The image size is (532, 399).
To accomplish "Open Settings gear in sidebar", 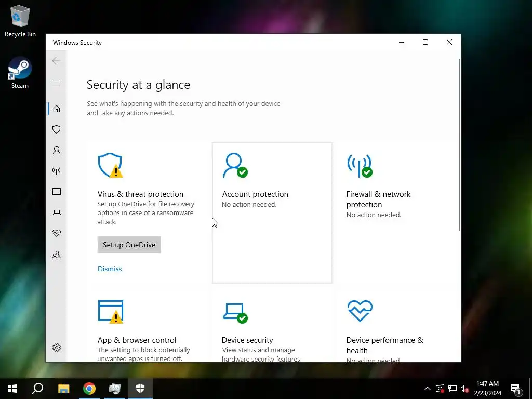I will (57, 348).
